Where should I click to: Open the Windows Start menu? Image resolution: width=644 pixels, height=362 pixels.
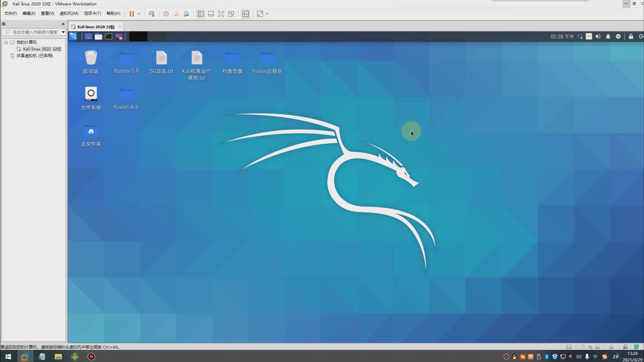pos(8,356)
